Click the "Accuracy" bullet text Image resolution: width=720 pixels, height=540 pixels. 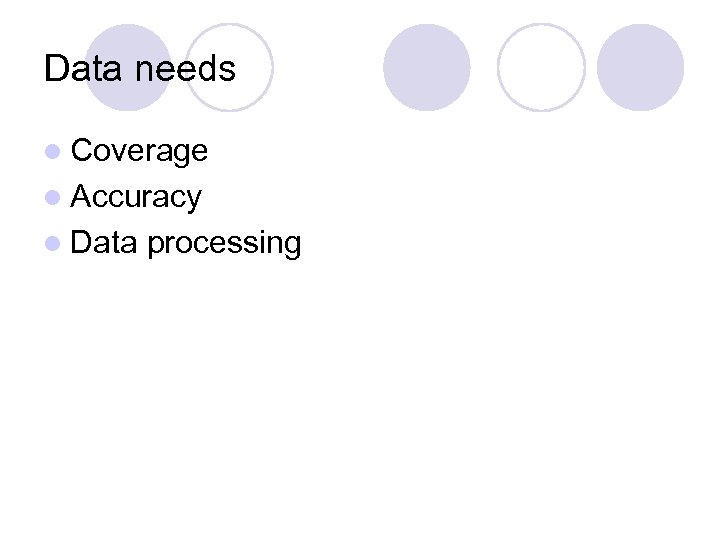coord(137,197)
